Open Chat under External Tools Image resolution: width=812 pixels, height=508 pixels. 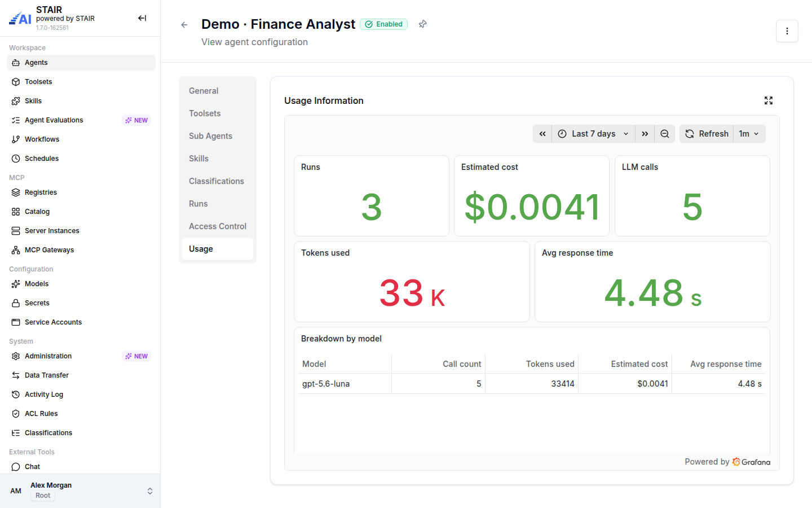81,467
